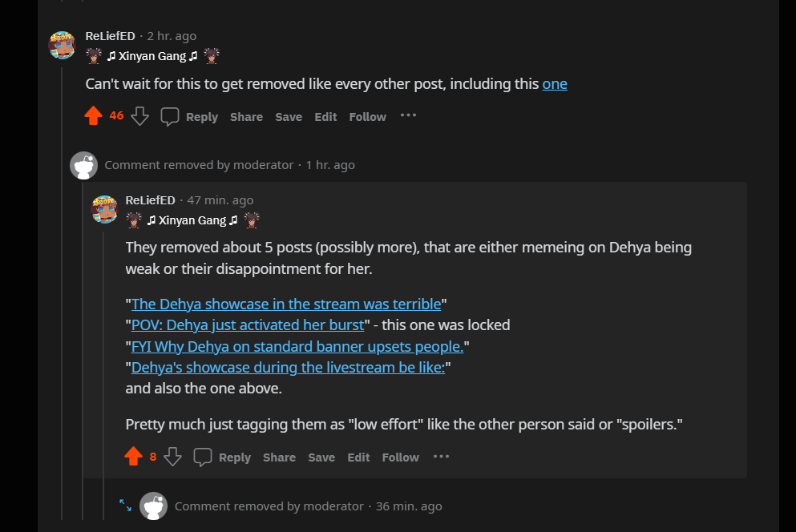Save the 47-minute reply comment

321,457
